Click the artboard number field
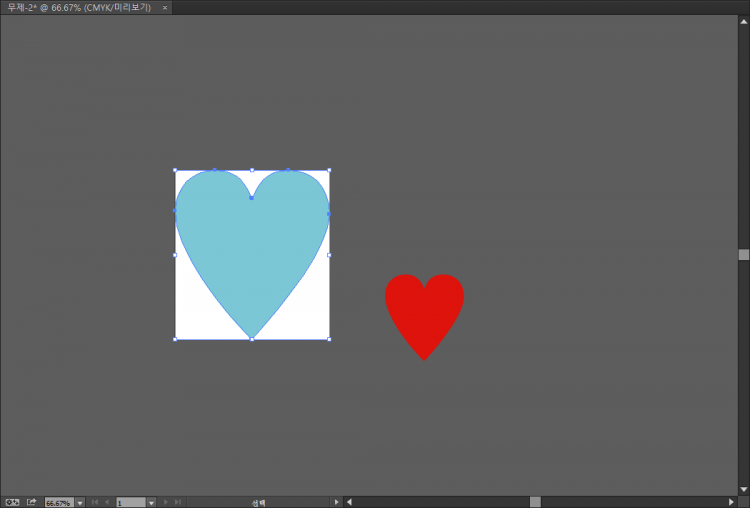 (130, 502)
